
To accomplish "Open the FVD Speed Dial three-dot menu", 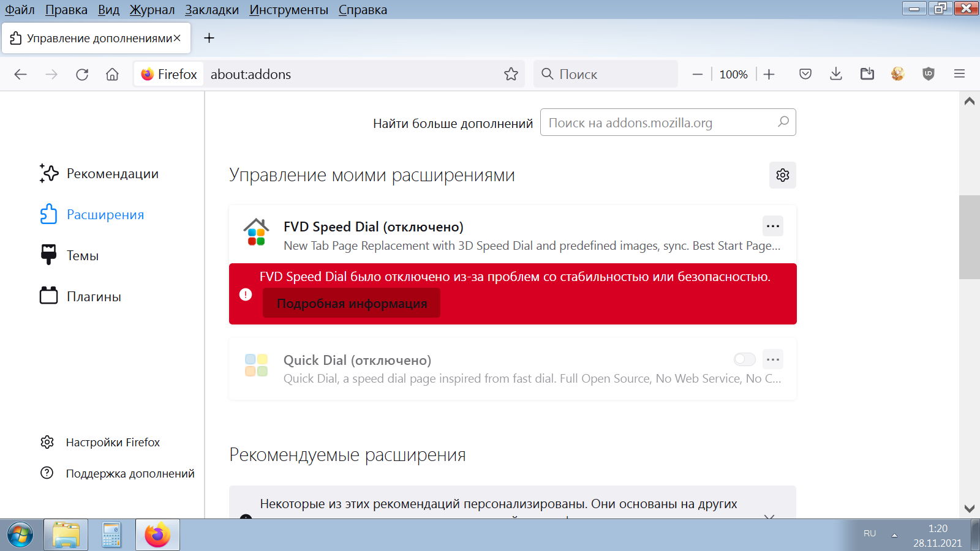I will pos(773,226).
